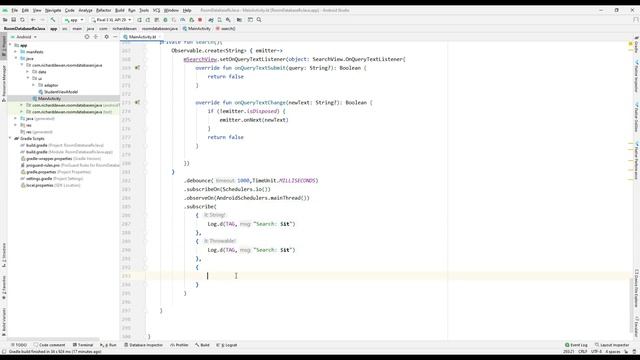This screenshot has height=360, width=640.
Task: Click the Project panel expand-all icon
Action: coord(96,37)
